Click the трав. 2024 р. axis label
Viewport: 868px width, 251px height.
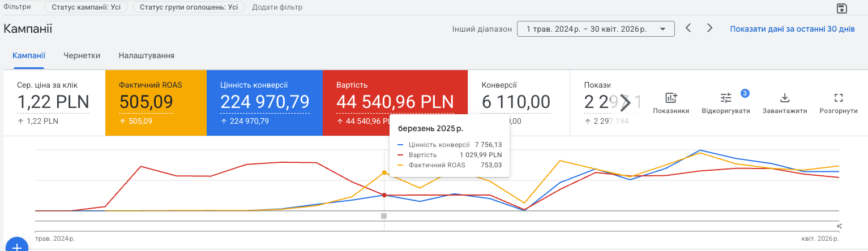(x=55, y=239)
